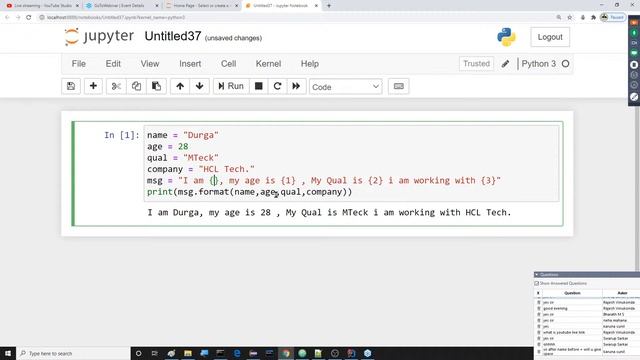Click the Asker column header
The height and width of the screenshot is (360, 640).
(621, 293)
